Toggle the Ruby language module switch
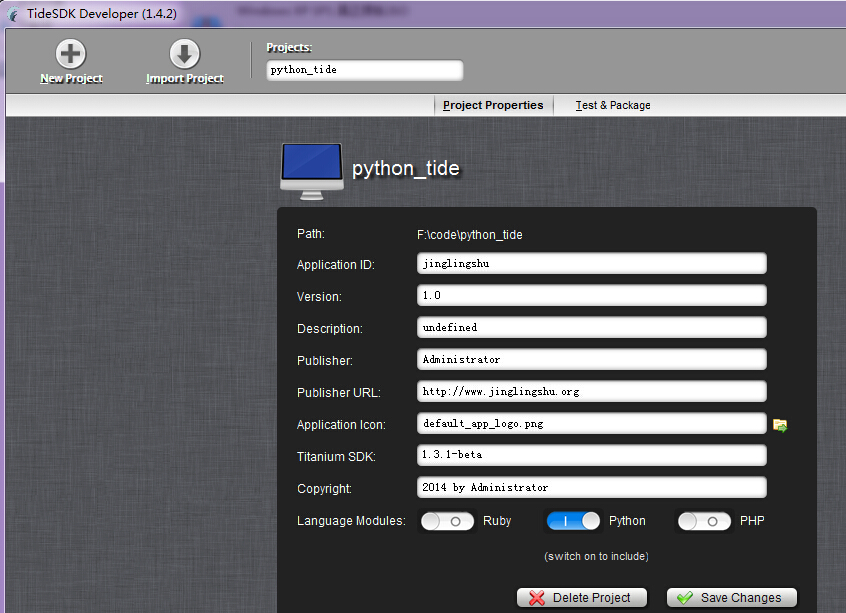 click(x=447, y=521)
